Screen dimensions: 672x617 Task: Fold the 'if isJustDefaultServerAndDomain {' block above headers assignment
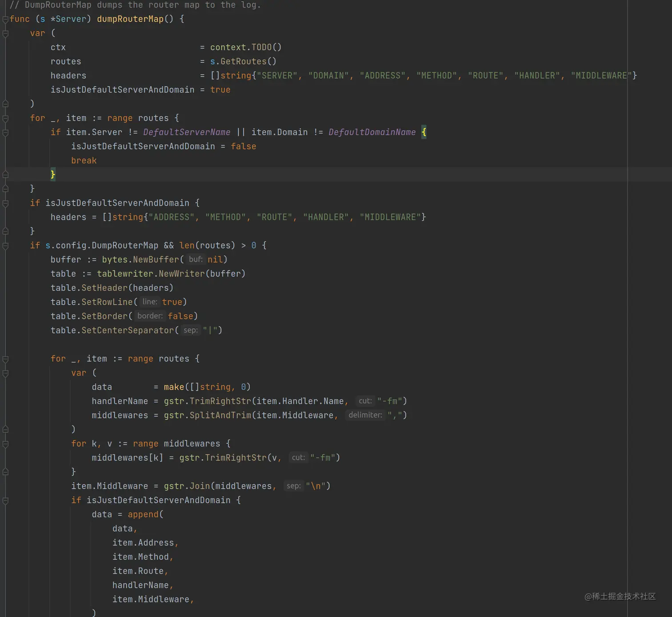5,203
